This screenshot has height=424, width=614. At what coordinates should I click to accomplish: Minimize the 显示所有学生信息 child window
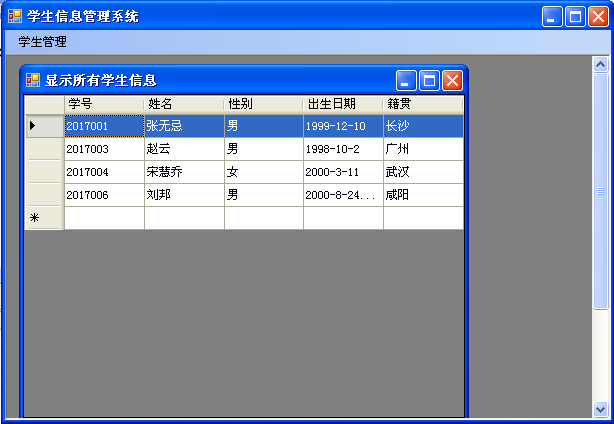point(407,81)
